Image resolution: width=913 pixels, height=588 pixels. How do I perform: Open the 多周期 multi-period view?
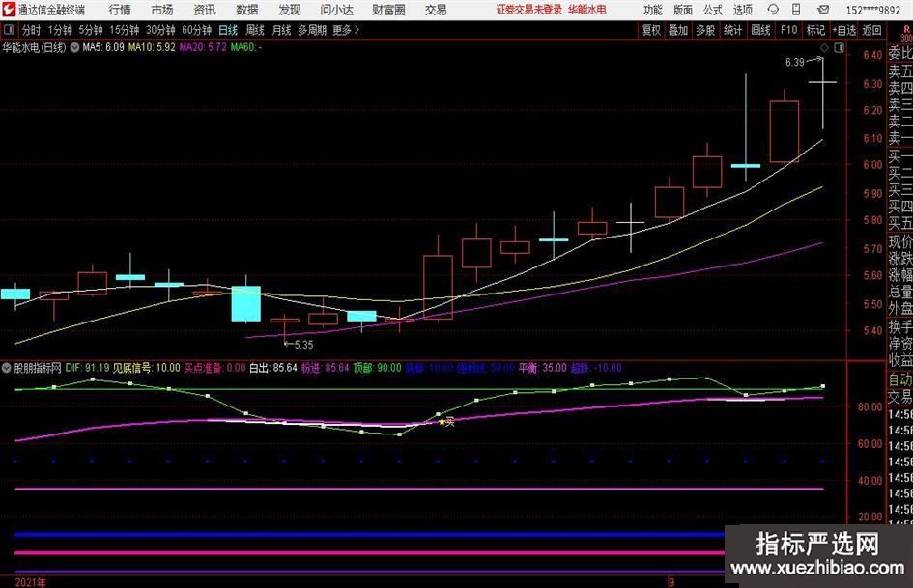click(312, 30)
